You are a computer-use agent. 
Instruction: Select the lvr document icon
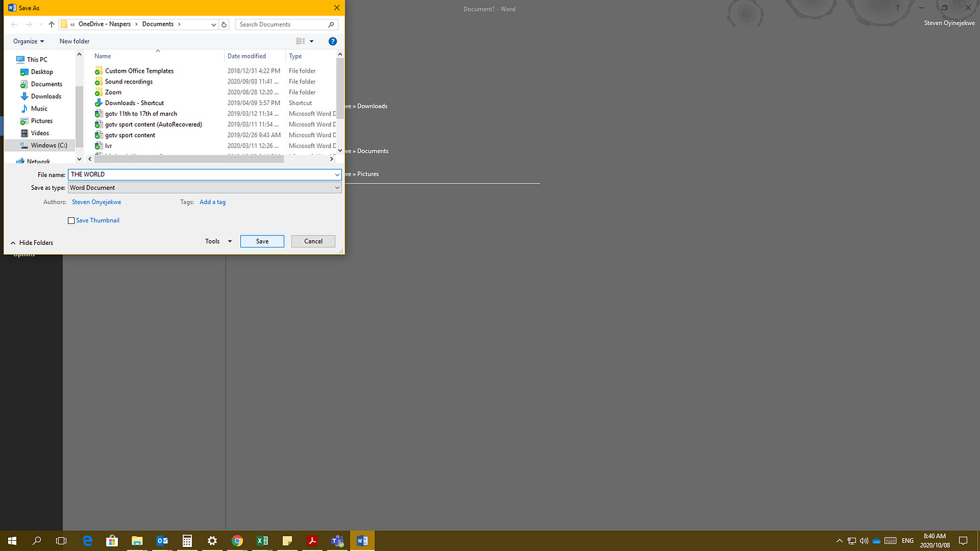(98, 146)
